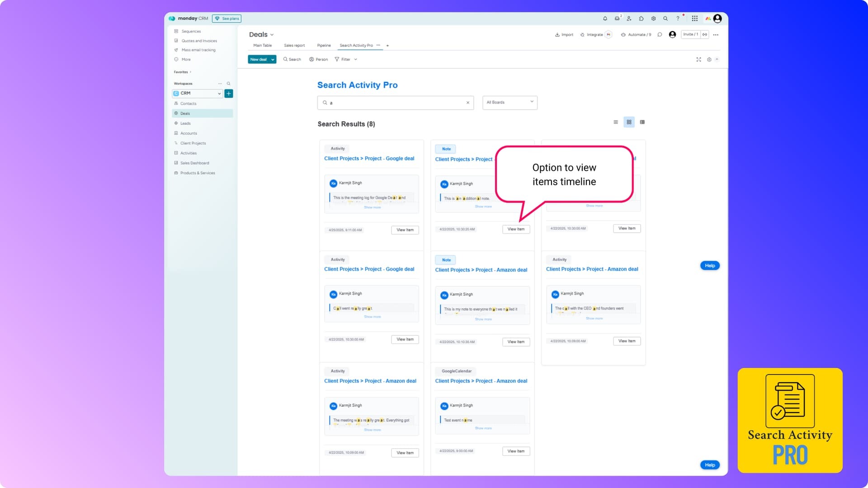View Item for the 4/25/2025 9:11:00 AM activity
The height and width of the screenshot is (488, 868).
(405, 230)
